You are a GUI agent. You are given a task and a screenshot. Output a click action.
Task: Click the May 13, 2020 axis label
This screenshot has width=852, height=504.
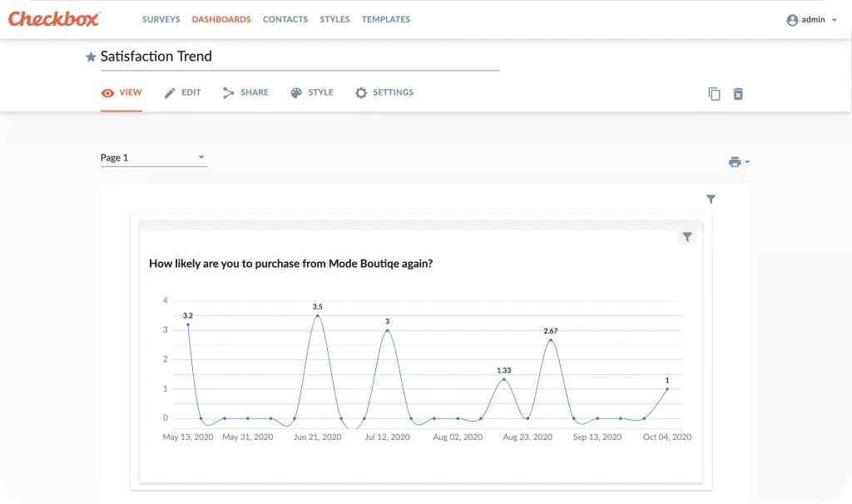[188, 437]
